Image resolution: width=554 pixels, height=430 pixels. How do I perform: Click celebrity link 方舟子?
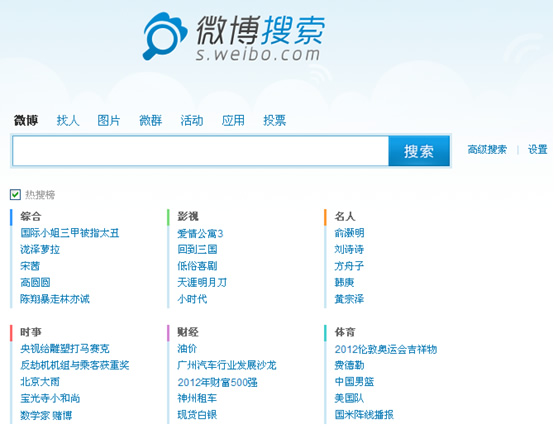[349, 266]
